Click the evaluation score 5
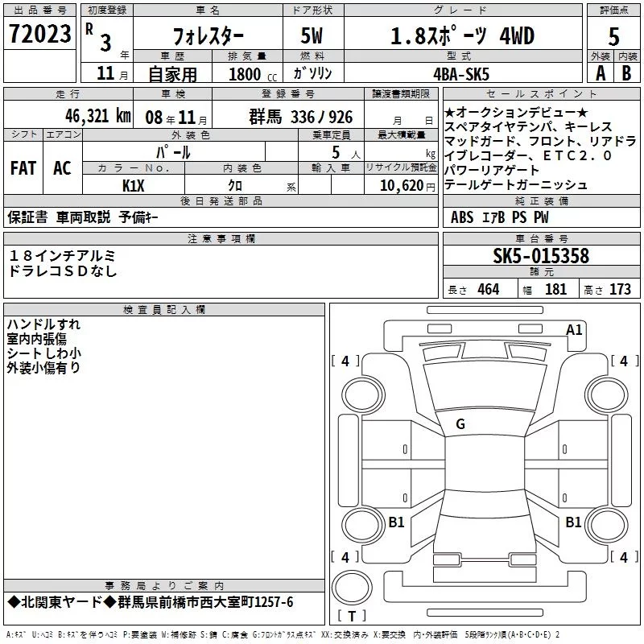644x644 pixels. tap(613, 36)
